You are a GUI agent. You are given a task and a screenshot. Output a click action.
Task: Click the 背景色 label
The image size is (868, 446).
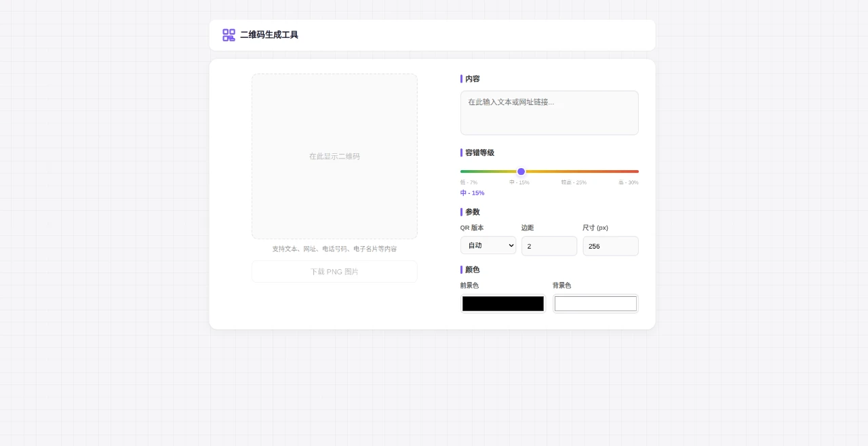(561, 285)
